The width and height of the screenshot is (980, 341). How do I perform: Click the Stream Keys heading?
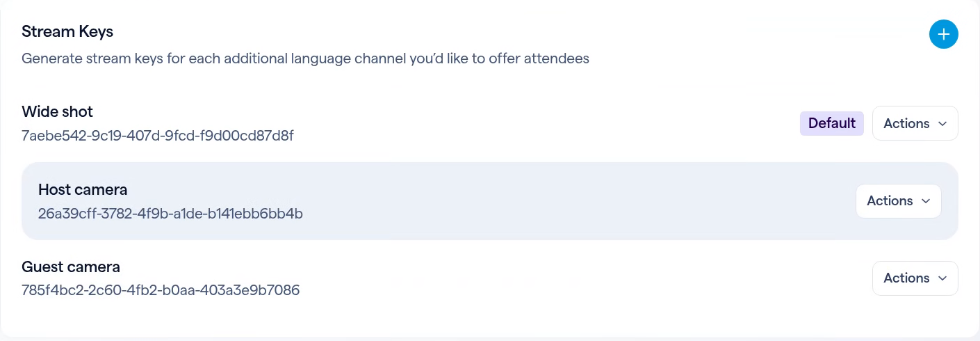tap(67, 31)
